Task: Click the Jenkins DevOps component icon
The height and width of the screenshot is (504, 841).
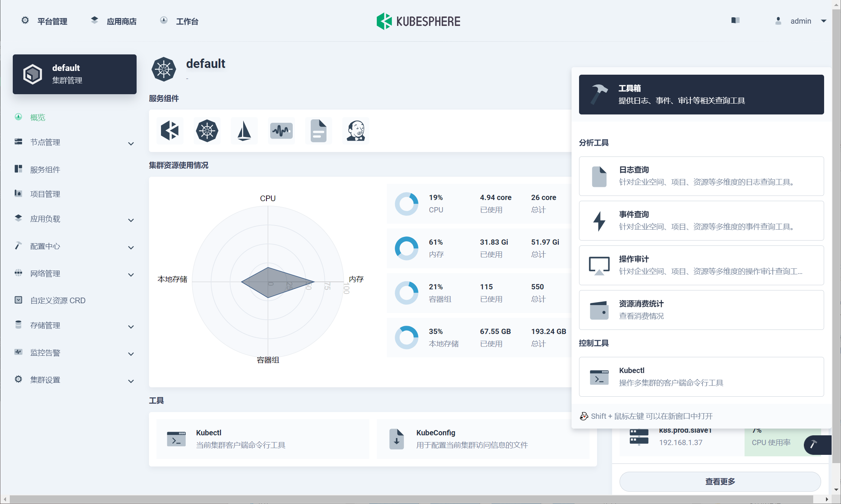Action: (355, 131)
